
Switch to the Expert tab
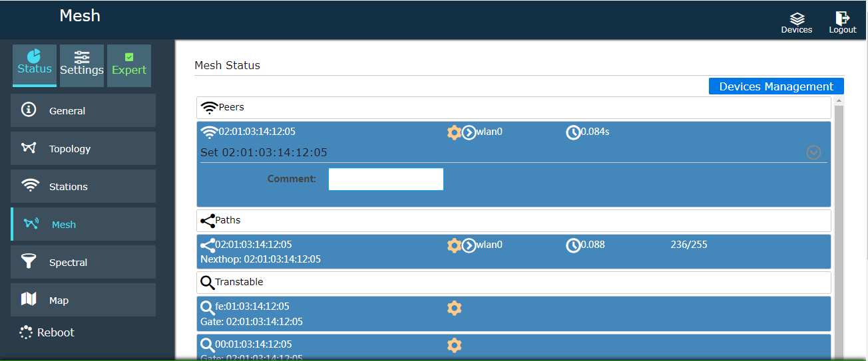(x=129, y=65)
